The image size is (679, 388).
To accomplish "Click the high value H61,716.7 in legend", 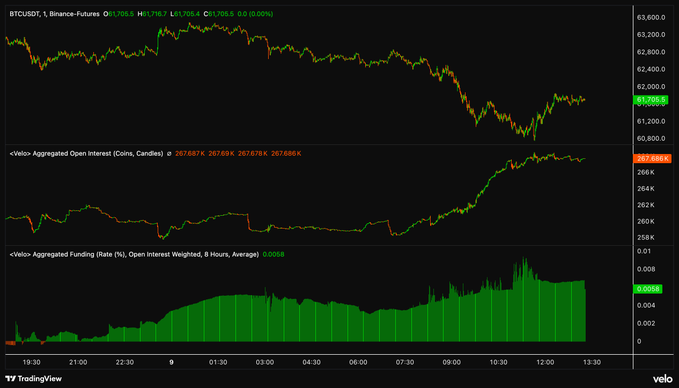I will tap(152, 14).
